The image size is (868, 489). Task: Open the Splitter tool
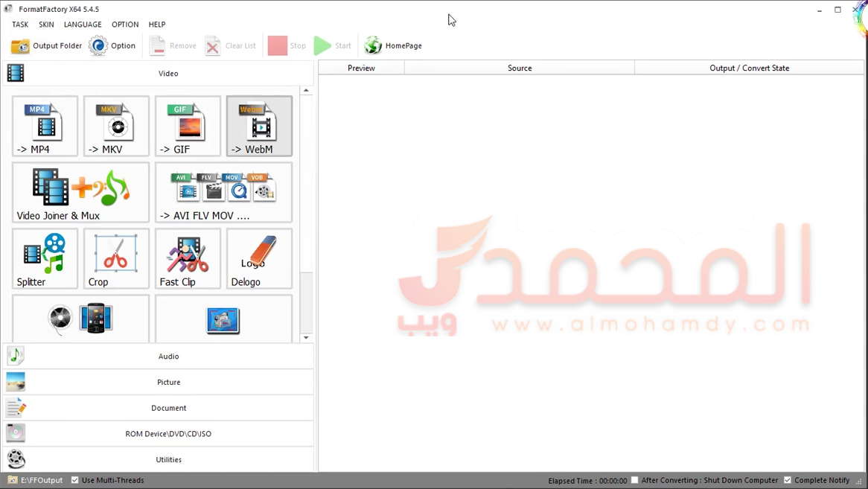pyautogui.click(x=45, y=258)
